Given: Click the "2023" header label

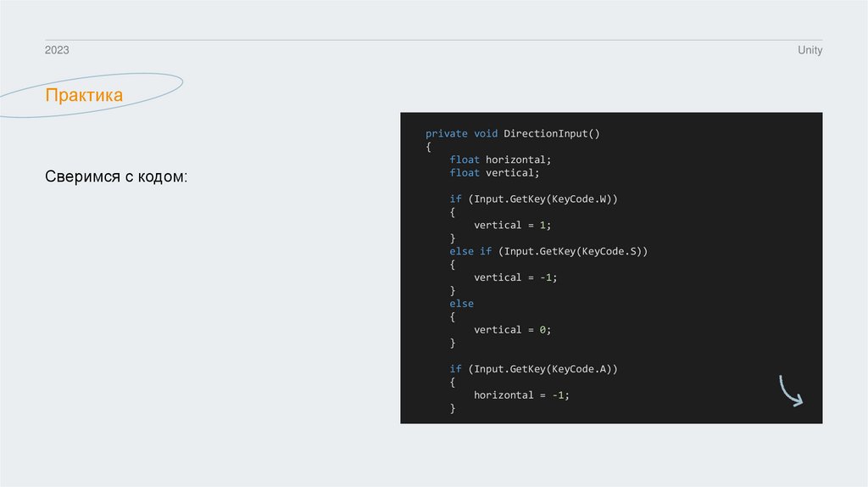Looking at the screenshot, I should [57, 51].
